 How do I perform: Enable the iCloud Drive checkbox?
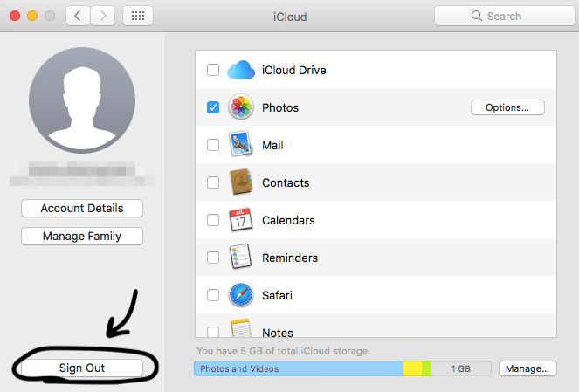(213, 70)
